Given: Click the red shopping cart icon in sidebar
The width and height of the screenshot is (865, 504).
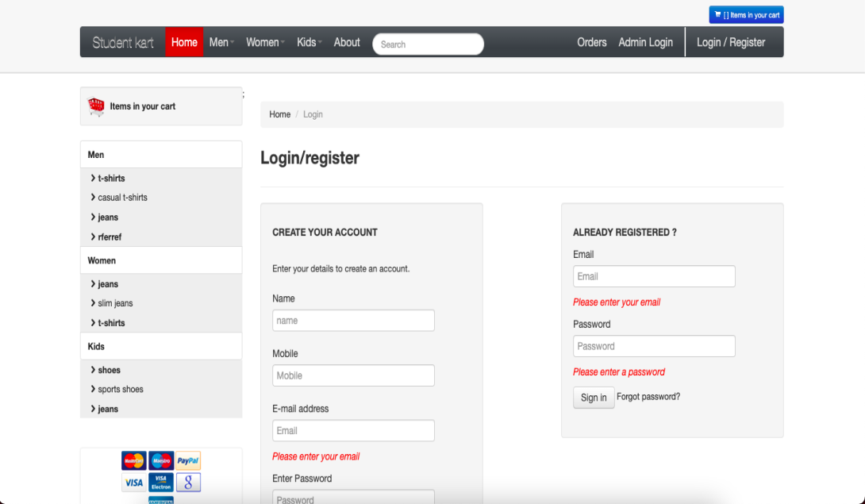Looking at the screenshot, I should (96, 106).
